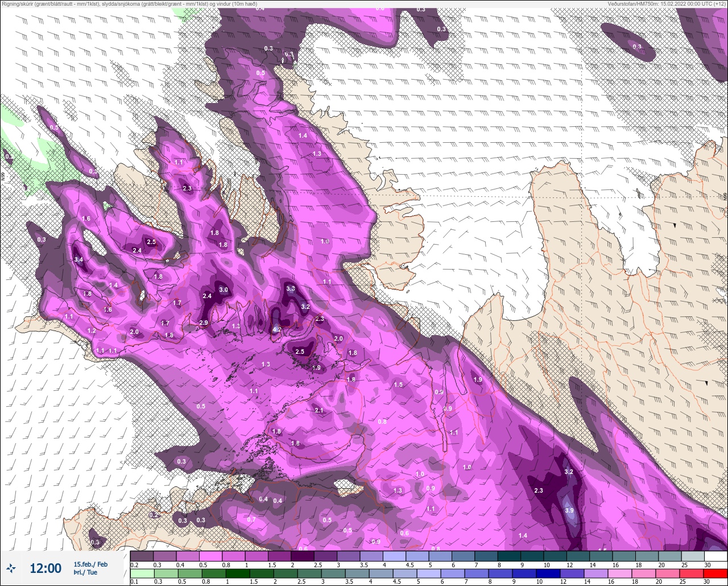Click the 3.9 precipitation value on the map
The image size is (728, 586).
click(x=569, y=510)
